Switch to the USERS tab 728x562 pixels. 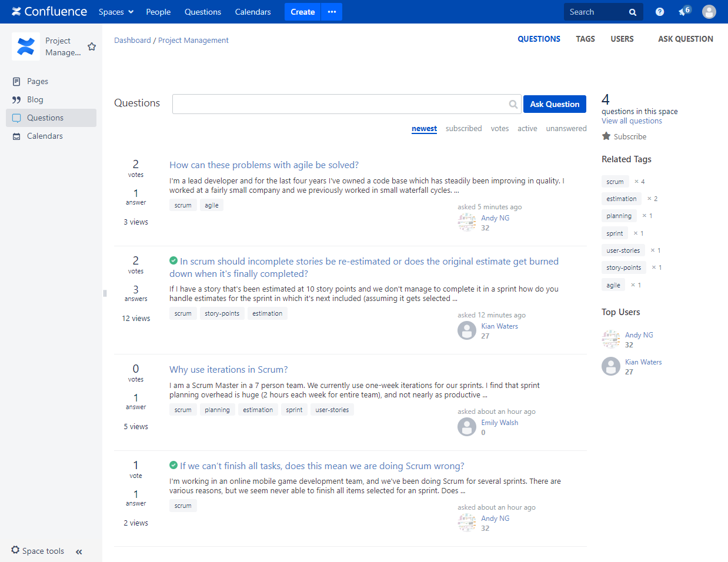click(622, 39)
